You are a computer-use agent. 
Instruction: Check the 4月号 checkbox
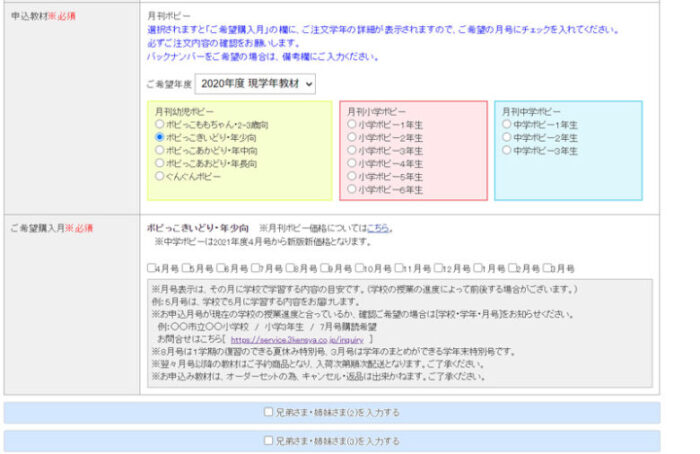click(151, 268)
